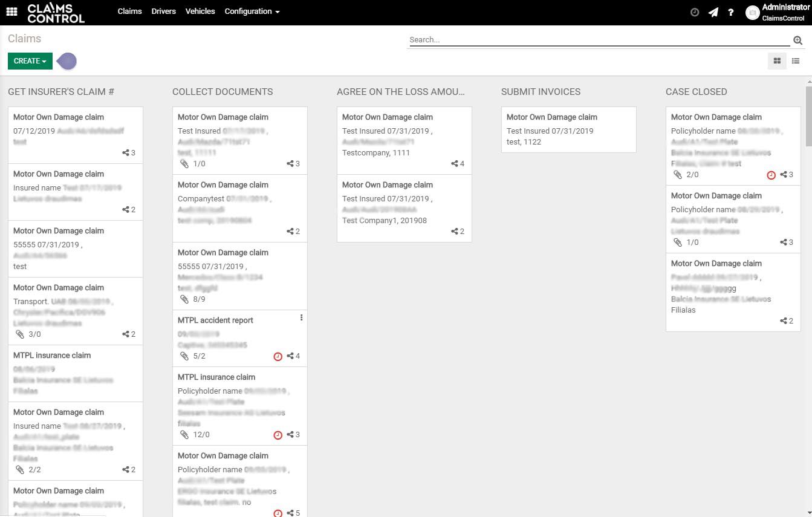Click red clock icon on MTPL accident report card
812x517 pixels.
(x=278, y=356)
